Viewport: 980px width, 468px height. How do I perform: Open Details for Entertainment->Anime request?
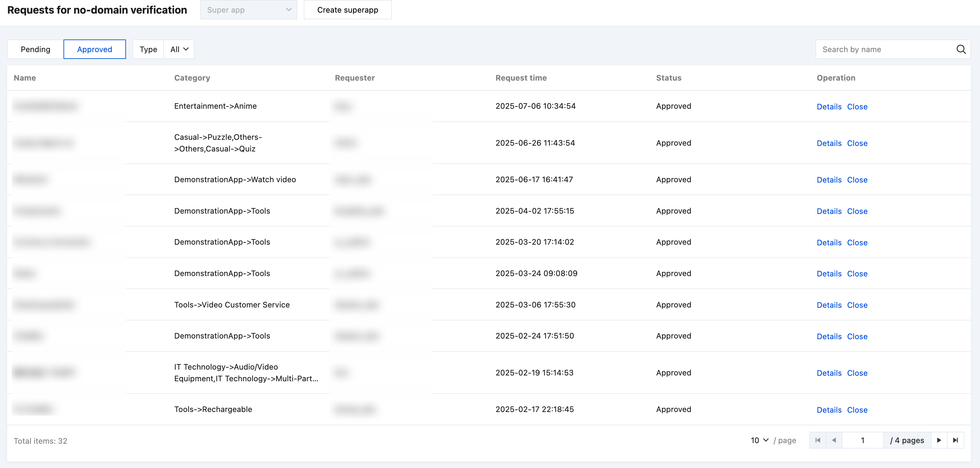[x=829, y=107]
